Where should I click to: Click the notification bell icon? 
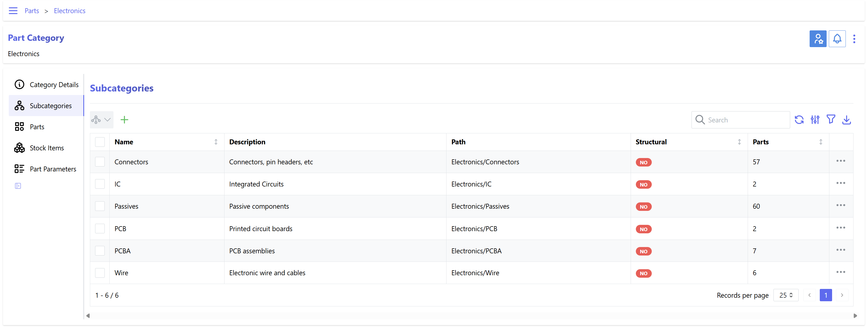coord(837,39)
